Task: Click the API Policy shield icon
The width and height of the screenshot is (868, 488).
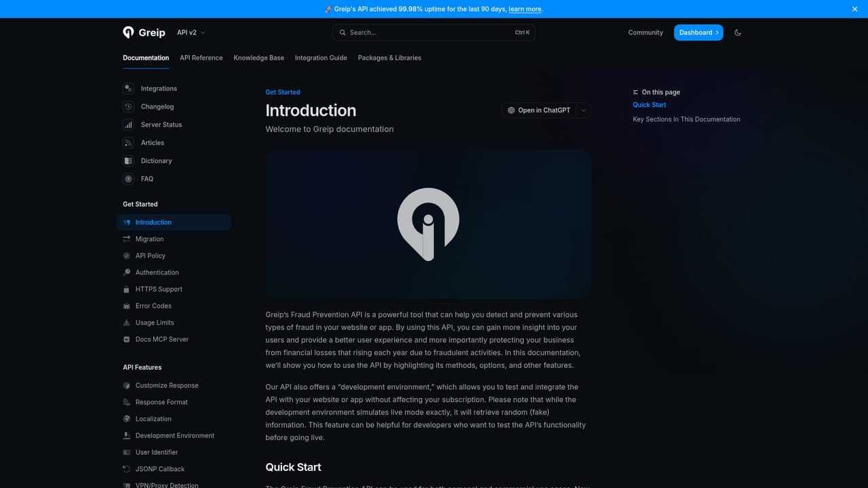Action: [127, 256]
